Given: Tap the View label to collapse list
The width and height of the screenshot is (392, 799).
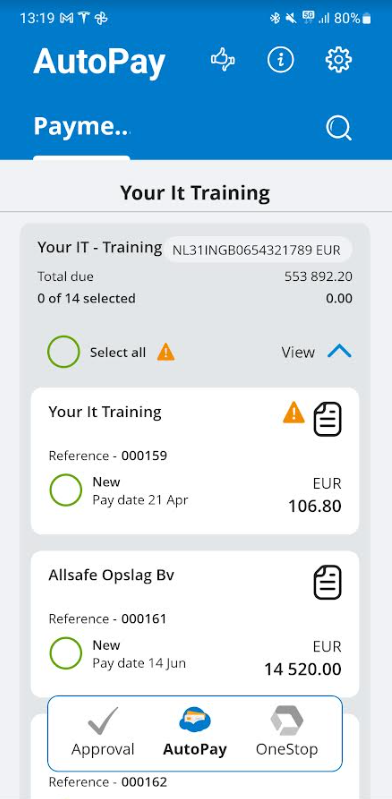Looking at the screenshot, I should [298, 352].
